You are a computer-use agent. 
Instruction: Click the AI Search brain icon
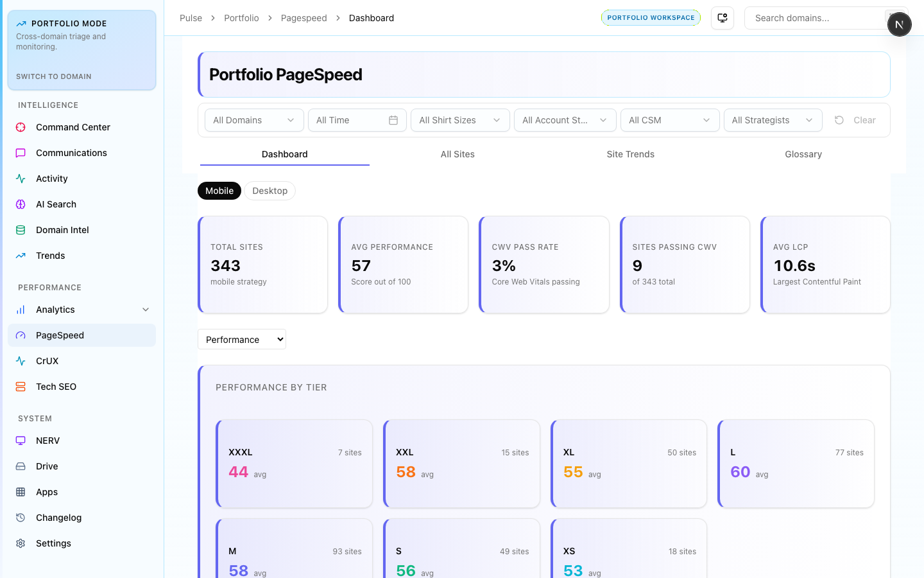(21, 204)
